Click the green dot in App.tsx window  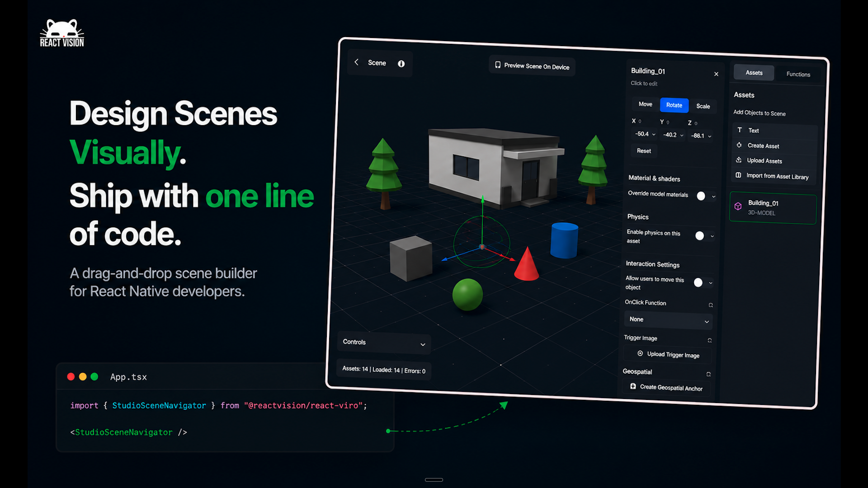[94, 377]
